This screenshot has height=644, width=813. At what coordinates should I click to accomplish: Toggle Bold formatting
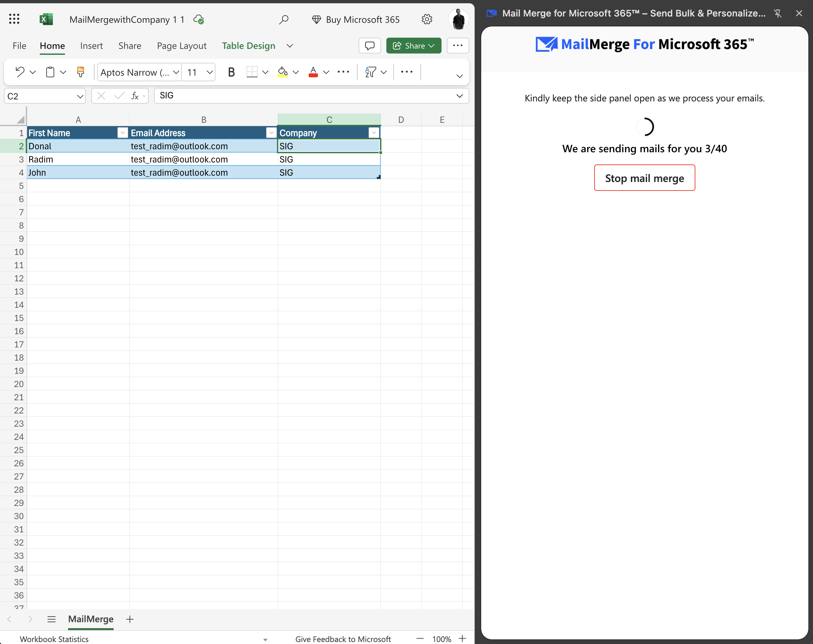click(x=231, y=72)
